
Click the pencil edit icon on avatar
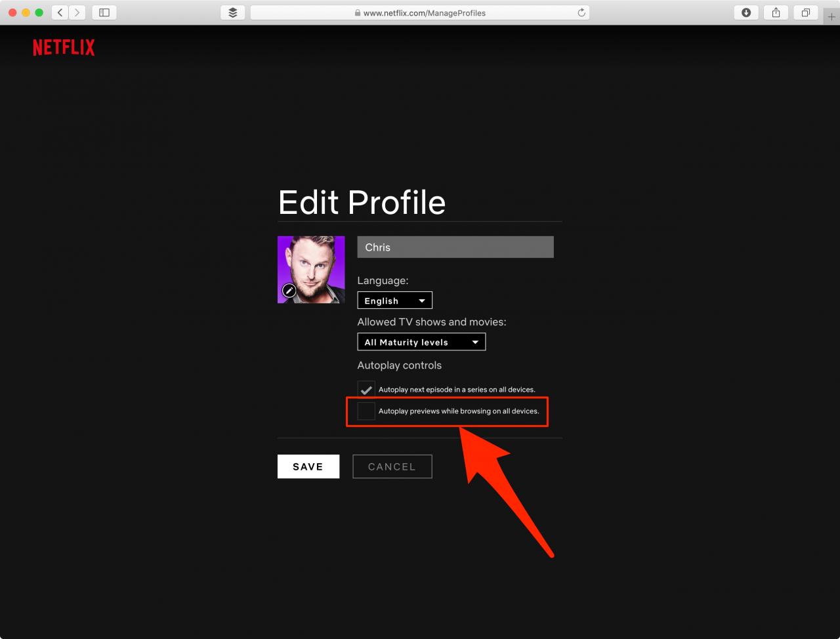[289, 290]
